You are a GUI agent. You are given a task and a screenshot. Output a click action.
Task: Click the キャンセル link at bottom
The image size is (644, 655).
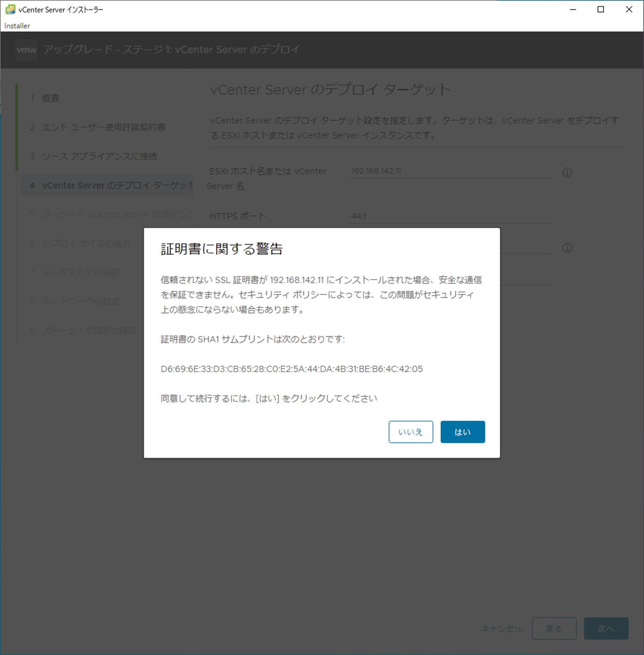pos(502,628)
